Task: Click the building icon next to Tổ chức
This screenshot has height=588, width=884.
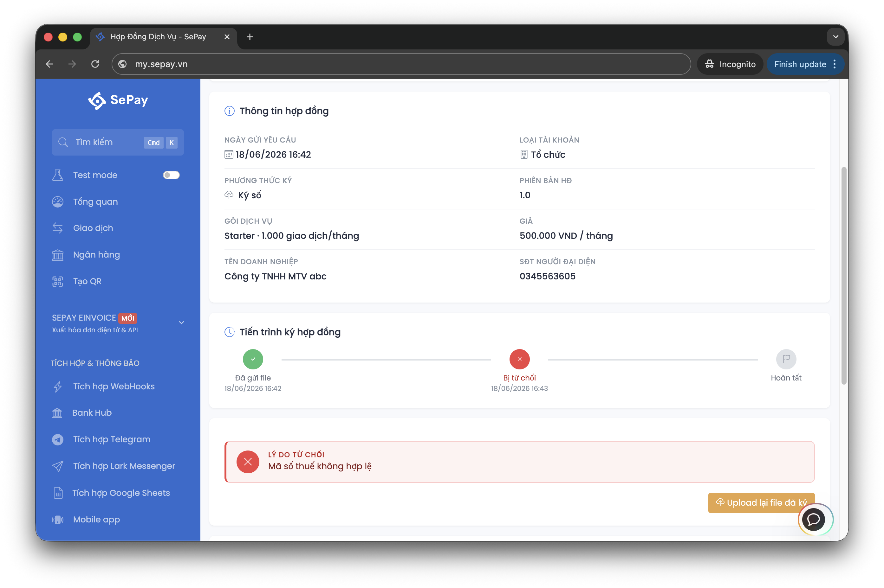Action: [x=524, y=154]
